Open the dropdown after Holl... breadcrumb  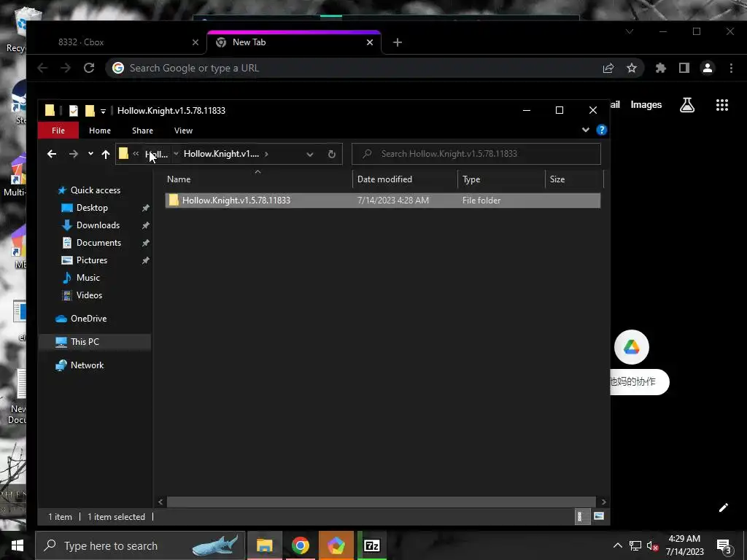click(176, 153)
